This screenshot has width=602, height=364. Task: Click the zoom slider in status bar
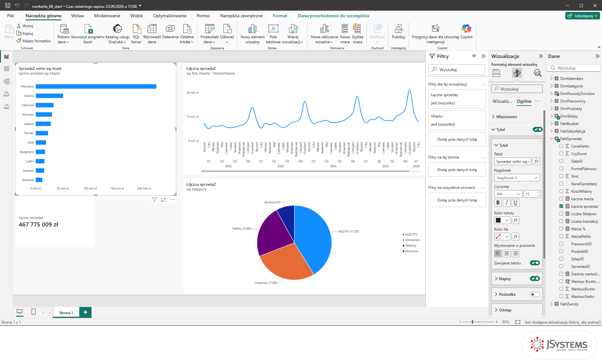(478, 322)
